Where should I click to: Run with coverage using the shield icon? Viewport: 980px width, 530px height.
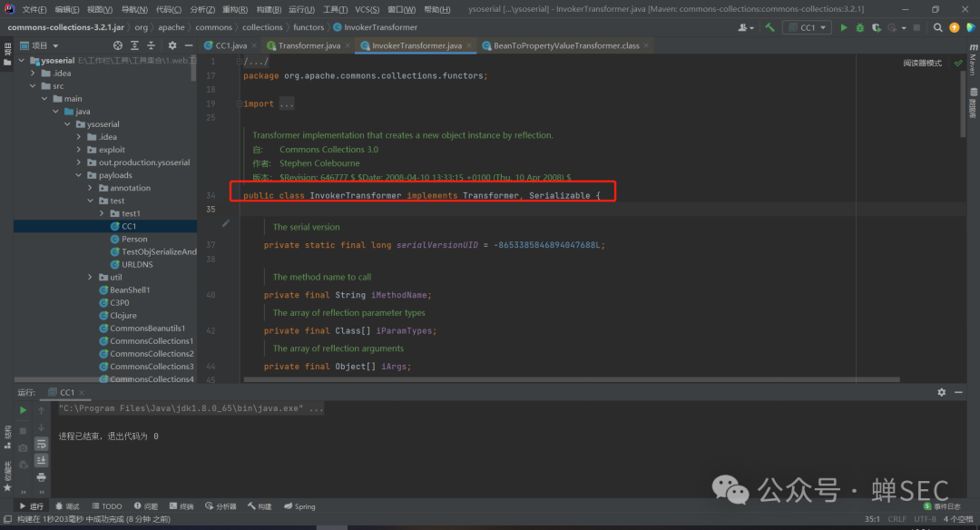click(x=876, y=28)
